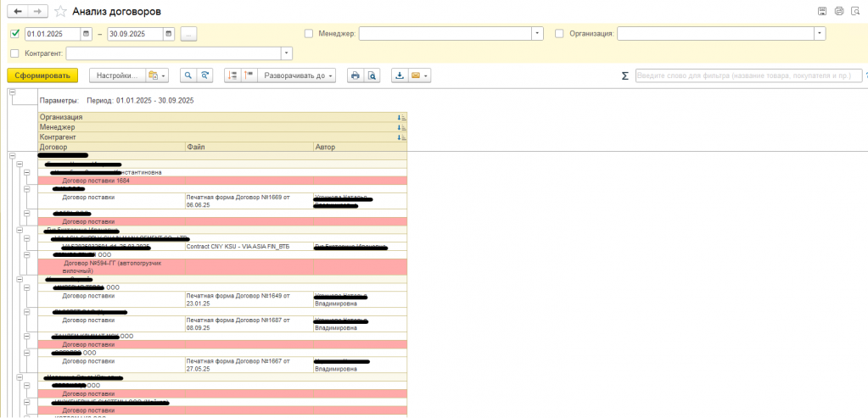This screenshot has width=868, height=418.
Task: Select cell Печатная форма Договор №1649
Action: click(249, 299)
